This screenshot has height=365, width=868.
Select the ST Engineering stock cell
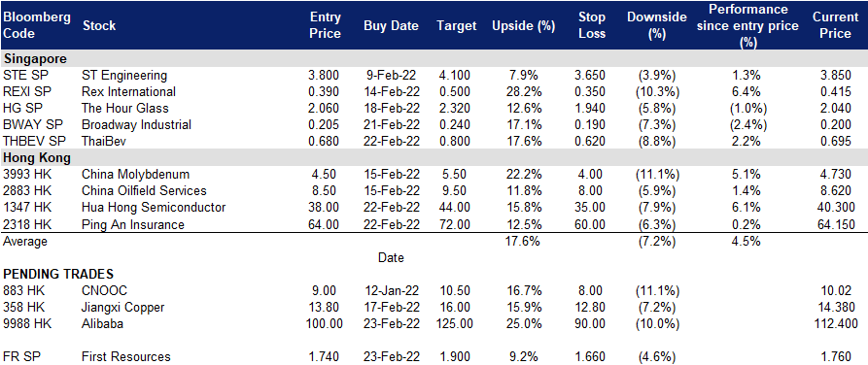(x=124, y=75)
